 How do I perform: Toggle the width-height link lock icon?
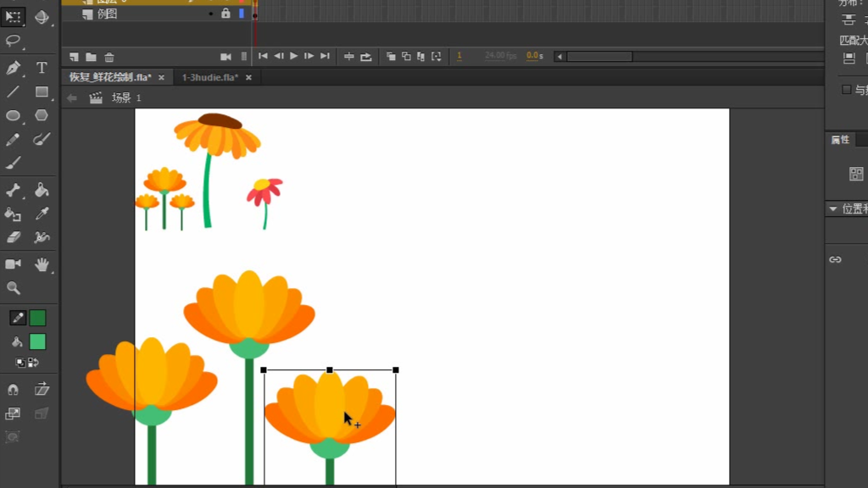(x=835, y=259)
